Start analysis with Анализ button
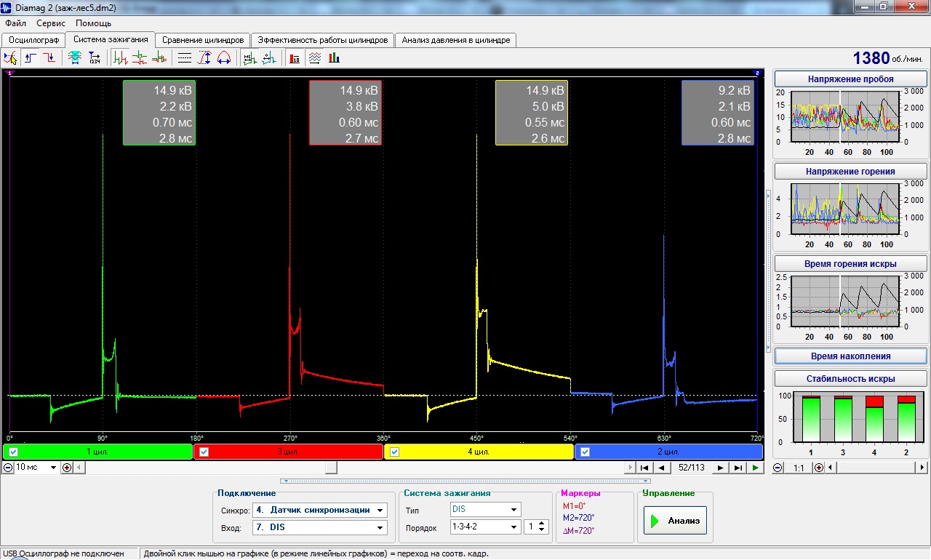This screenshot has height=560, width=931. (x=675, y=520)
